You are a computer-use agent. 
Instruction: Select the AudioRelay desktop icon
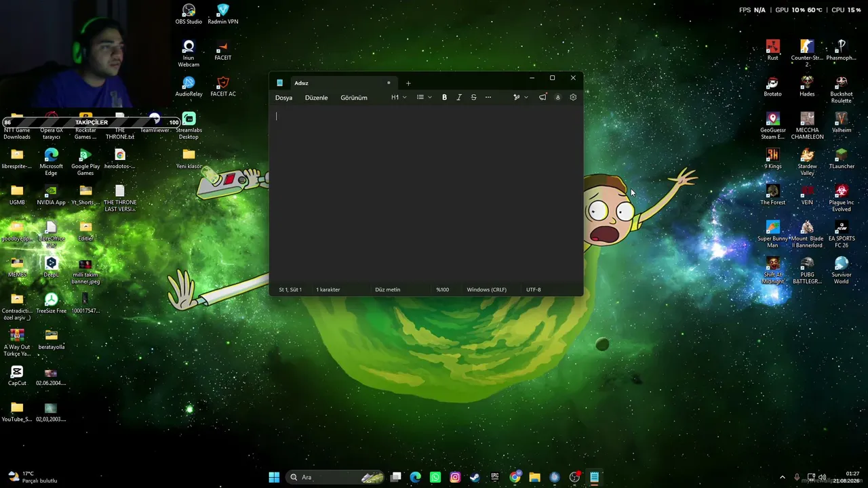click(x=189, y=87)
